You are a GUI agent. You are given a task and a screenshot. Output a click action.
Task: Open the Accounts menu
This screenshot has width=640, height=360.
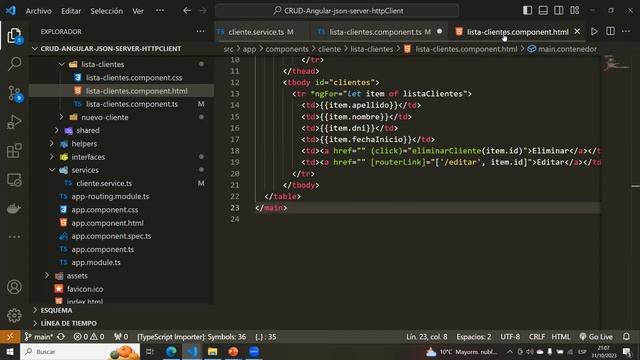click(x=14, y=287)
